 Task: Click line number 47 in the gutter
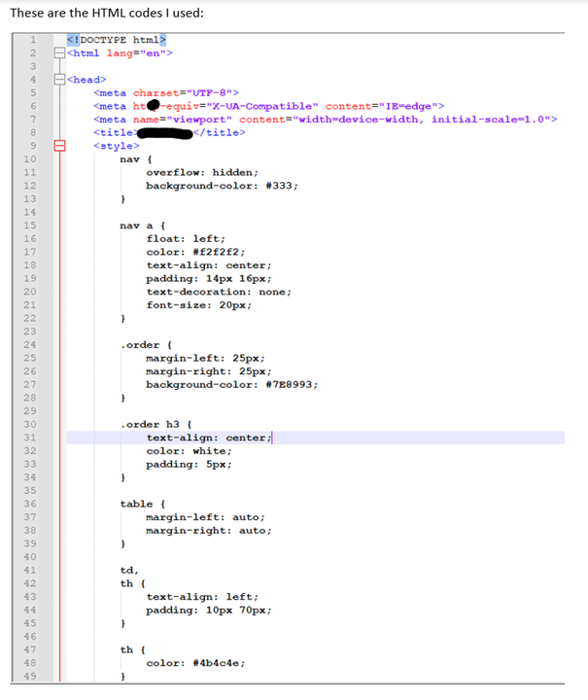click(30, 650)
